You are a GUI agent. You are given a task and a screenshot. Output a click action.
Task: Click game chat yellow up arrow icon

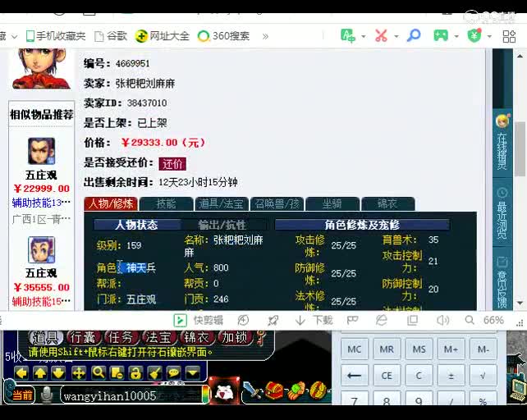click(40, 373)
